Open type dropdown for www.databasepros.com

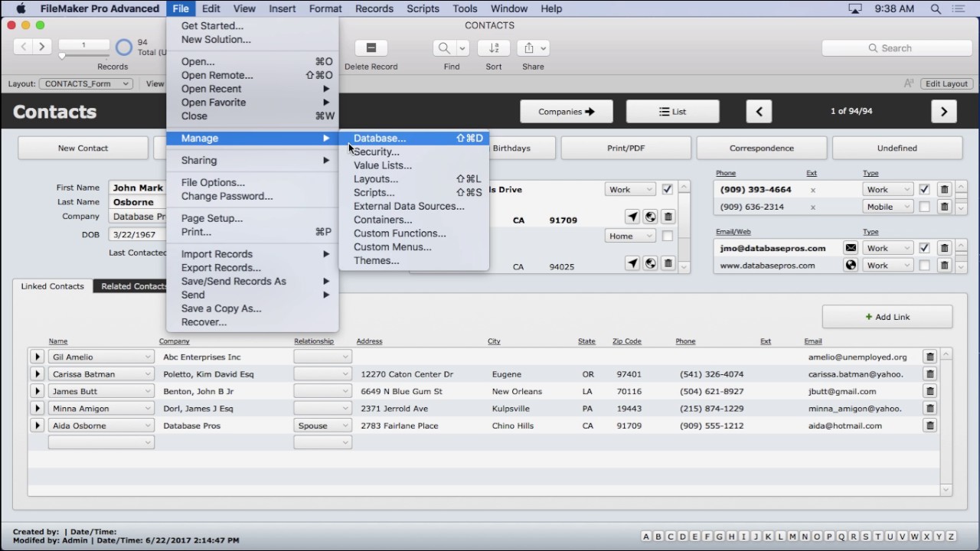887,266
